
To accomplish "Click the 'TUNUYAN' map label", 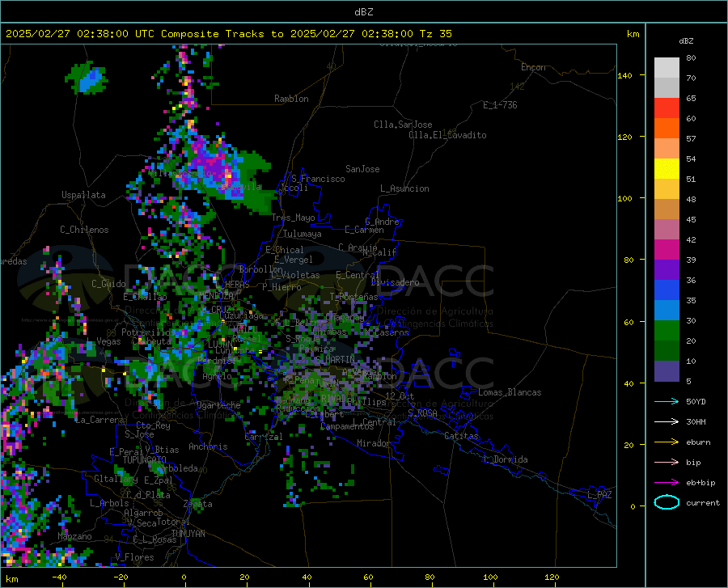I will (x=188, y=534).
